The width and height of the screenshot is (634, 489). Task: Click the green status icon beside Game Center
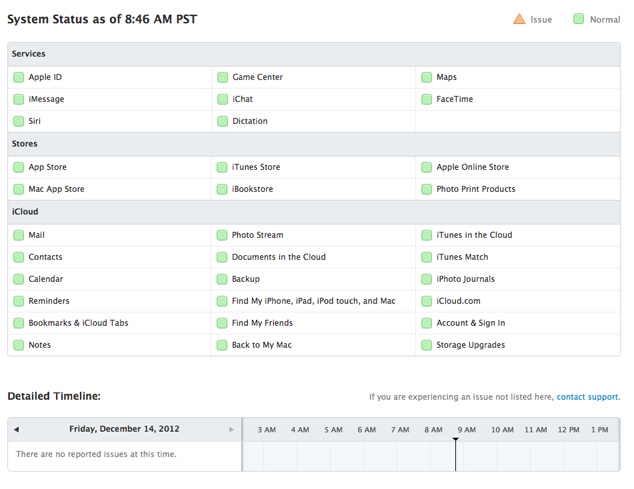click(x=222, y=77)
